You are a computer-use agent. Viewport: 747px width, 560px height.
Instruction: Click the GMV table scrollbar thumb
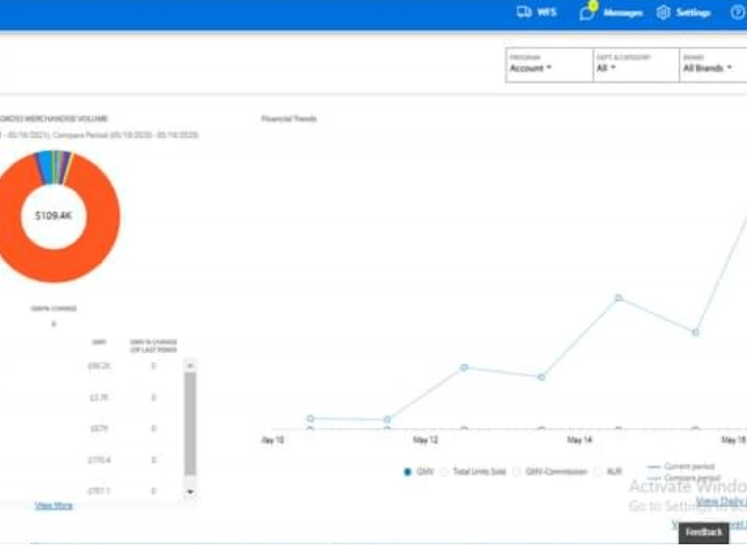click(190, 424)
